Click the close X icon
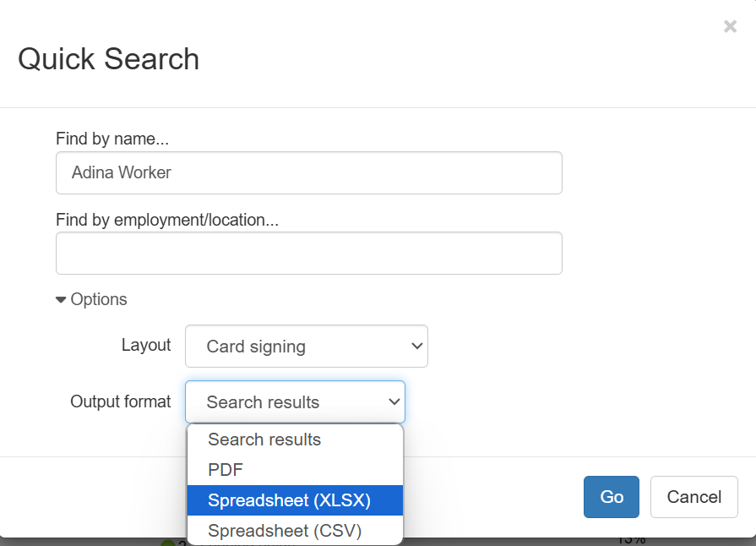756x546 pixels. click(x=730, y=26)
